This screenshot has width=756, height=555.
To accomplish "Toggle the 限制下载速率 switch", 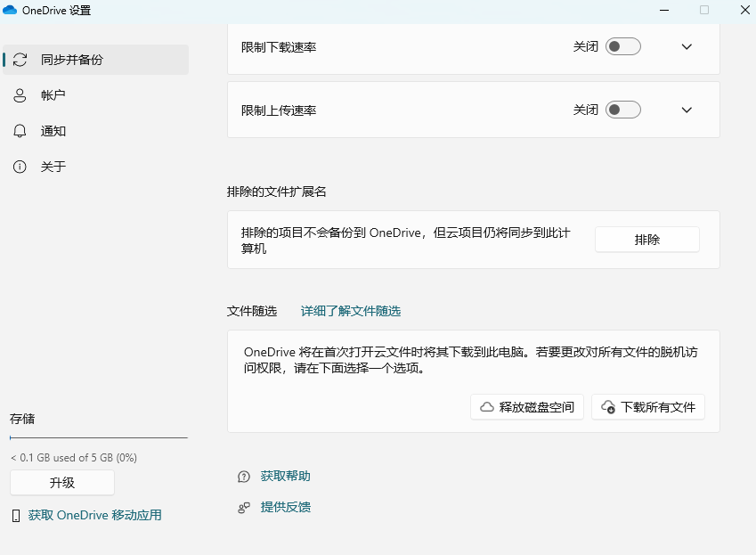I will coord(623,47).
